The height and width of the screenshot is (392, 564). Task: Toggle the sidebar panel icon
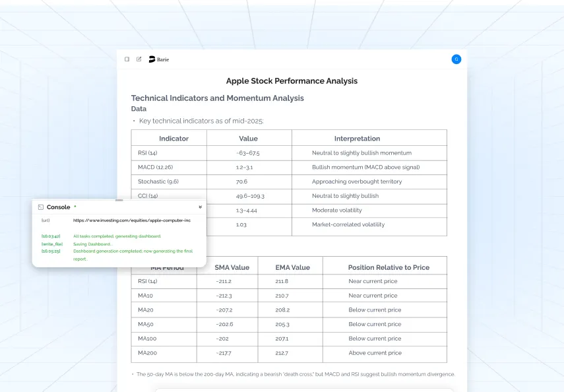click(127, 59)
